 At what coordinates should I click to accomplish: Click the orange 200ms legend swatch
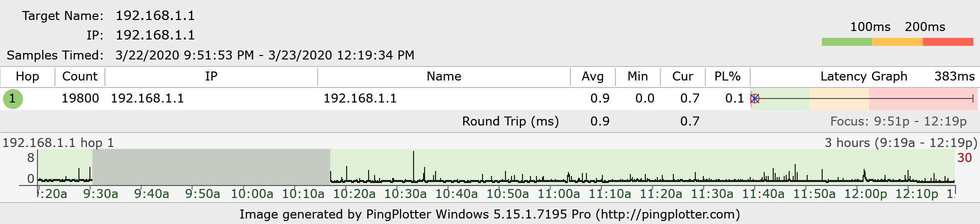coord(897,42)
